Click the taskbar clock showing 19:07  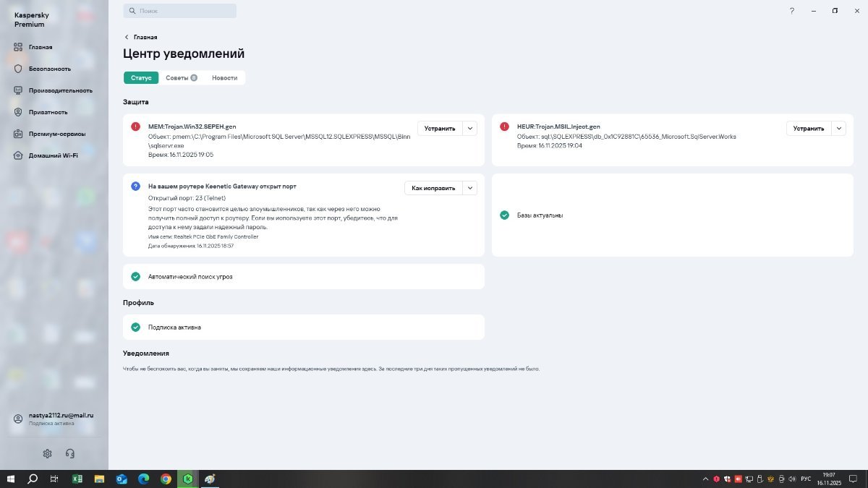(829, 479)
